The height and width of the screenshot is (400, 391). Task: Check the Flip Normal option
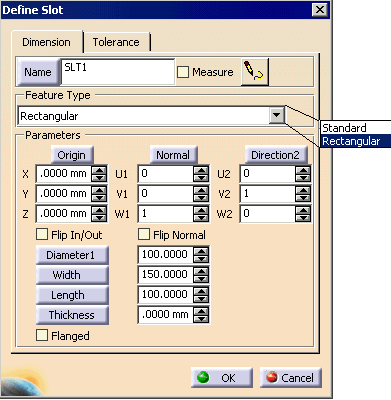(x=144, y=234)
